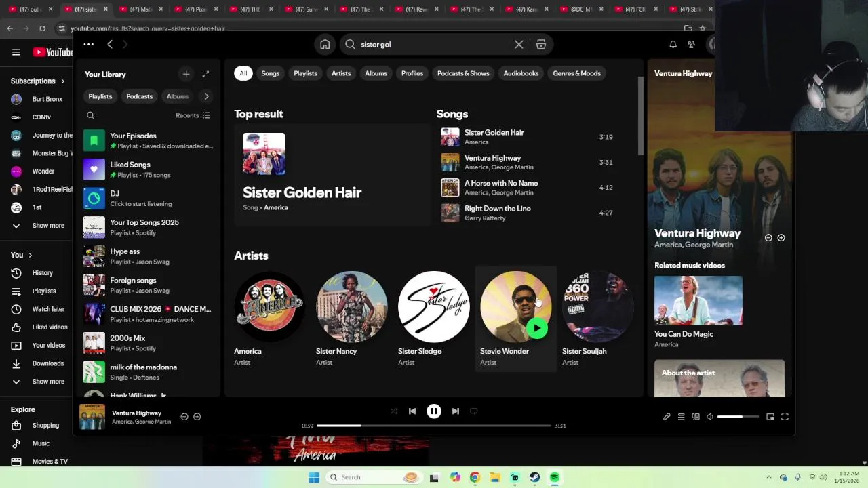Open Spotify Browse icon beside search

(x=541, y=44)
